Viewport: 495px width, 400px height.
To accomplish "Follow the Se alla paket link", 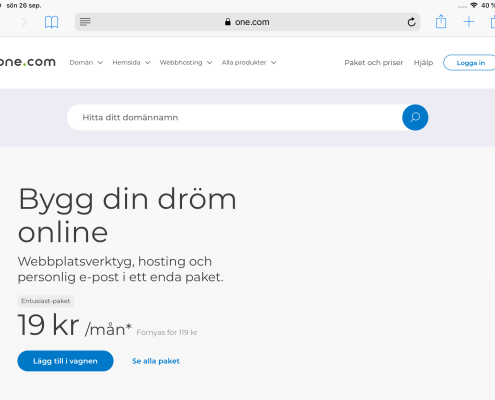I will tap(156, 361).
